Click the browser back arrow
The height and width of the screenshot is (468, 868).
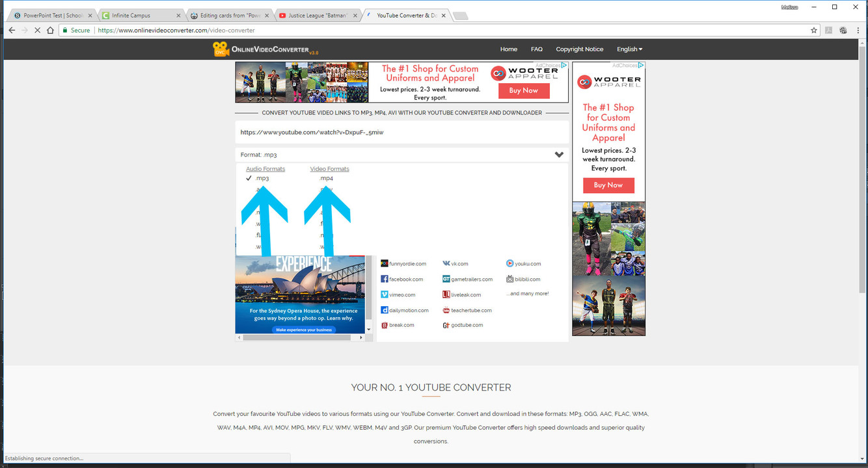point(12,30)
